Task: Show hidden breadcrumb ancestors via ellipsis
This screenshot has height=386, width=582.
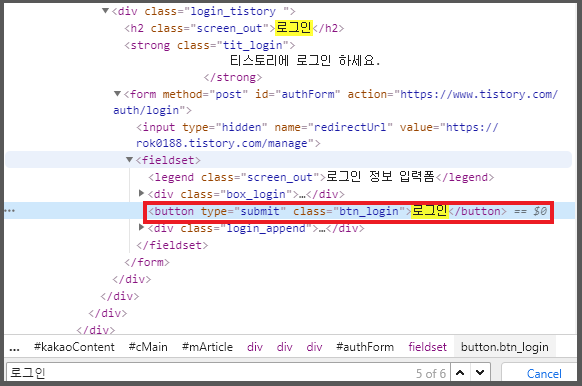Action: pos(14,347)
